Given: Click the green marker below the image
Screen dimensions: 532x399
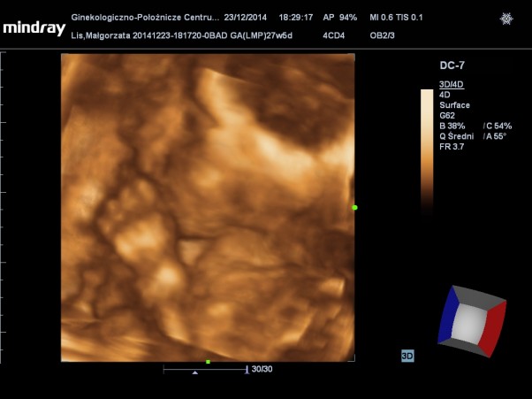Looking at the screenshot, I should (208, 362).
